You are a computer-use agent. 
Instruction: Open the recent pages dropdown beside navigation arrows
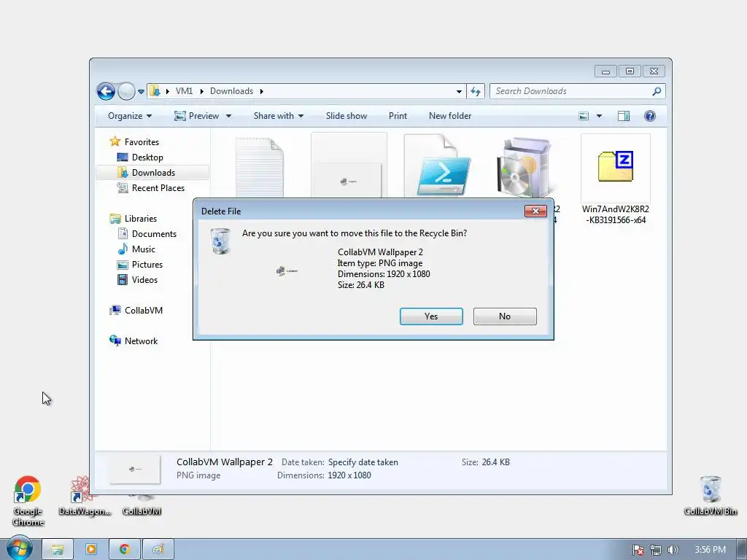(x=141, y=91)
